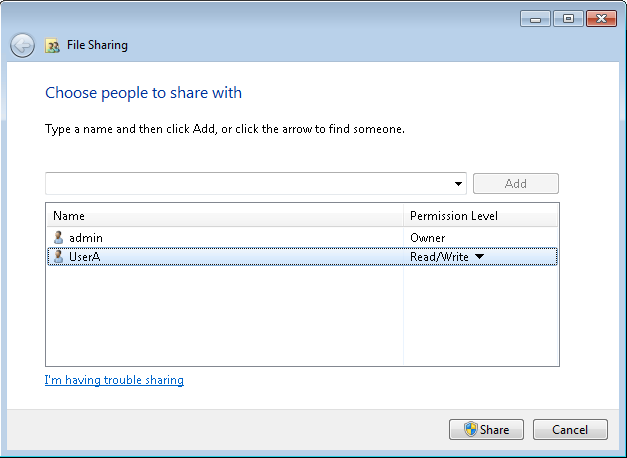627x458 pixels.
Task: Click the Cancel button
Action: [570, 430]
